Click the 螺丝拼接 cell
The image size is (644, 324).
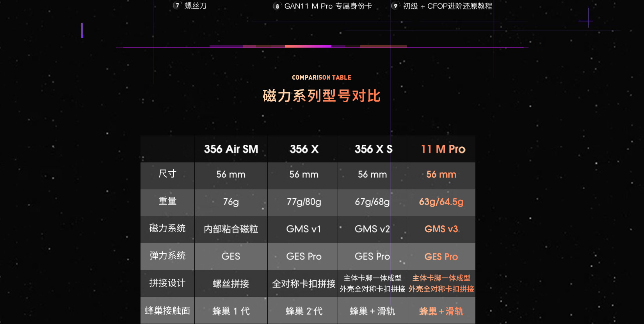tap(231, 284)
